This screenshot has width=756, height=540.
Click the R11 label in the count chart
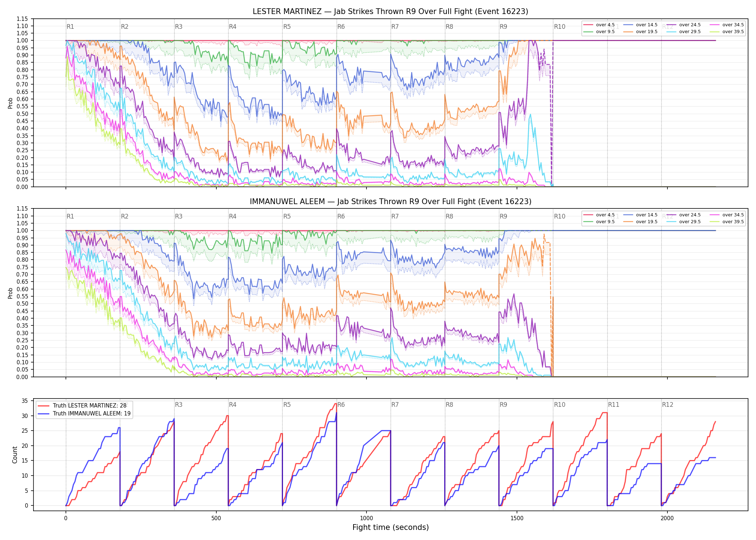pyautogui.click(x=613, y=405)
